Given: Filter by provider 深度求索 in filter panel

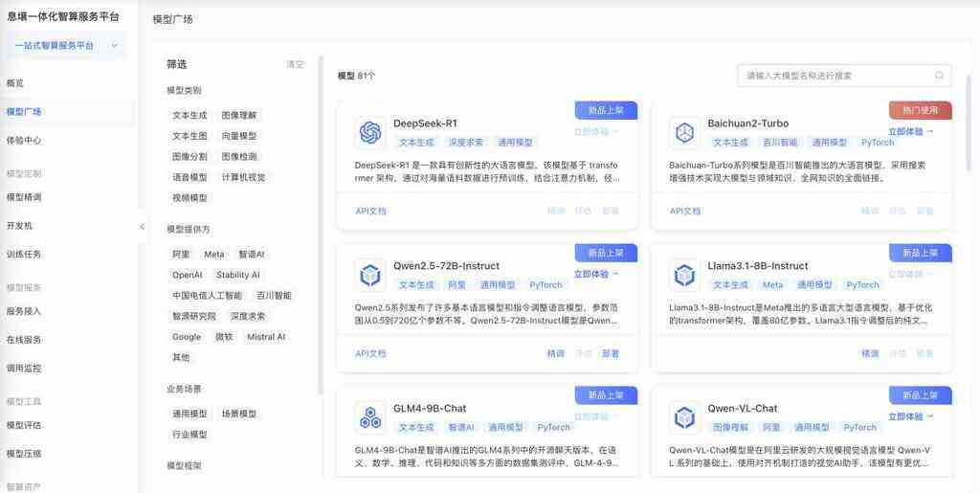Looking at the screenshot, I should (248, 316).
